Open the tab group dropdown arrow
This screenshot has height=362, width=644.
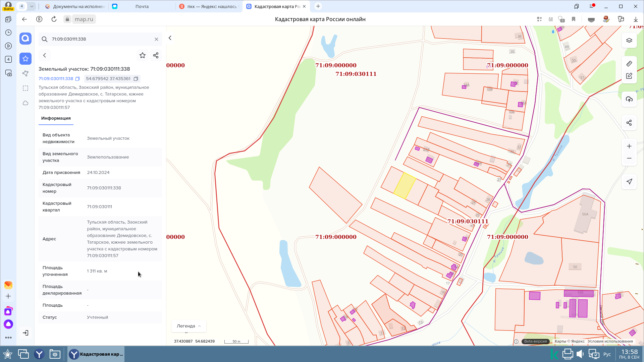32,6
